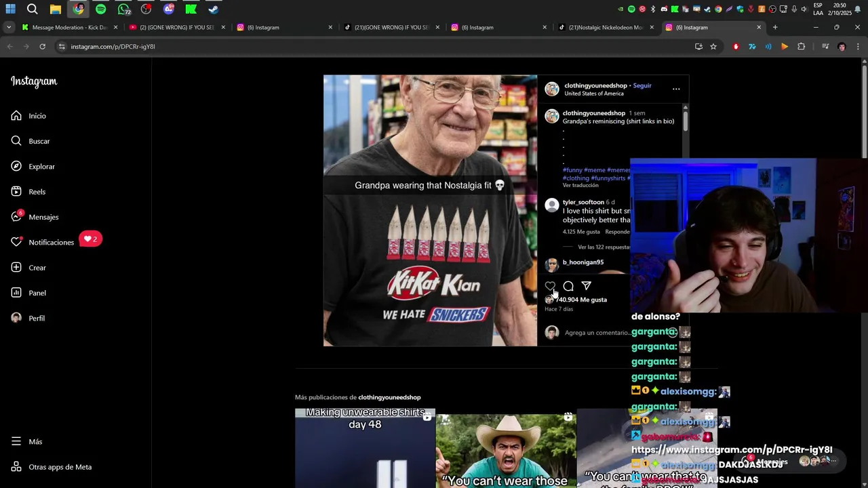The width and height of the screenshot is (868, 488).
Task: Open Steam from the taskbar
Action: click(x=214, y=9)
